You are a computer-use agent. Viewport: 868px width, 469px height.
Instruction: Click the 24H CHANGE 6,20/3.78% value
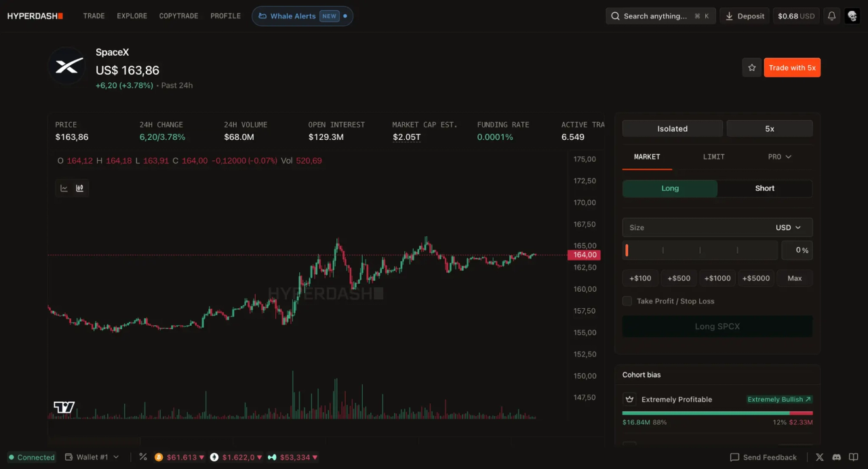click(x=162, y=137)
